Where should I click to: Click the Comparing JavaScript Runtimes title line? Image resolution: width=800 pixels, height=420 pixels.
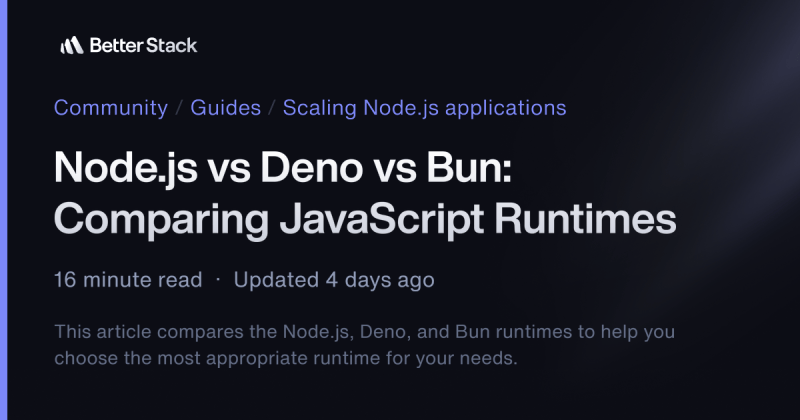click(365, 219)
